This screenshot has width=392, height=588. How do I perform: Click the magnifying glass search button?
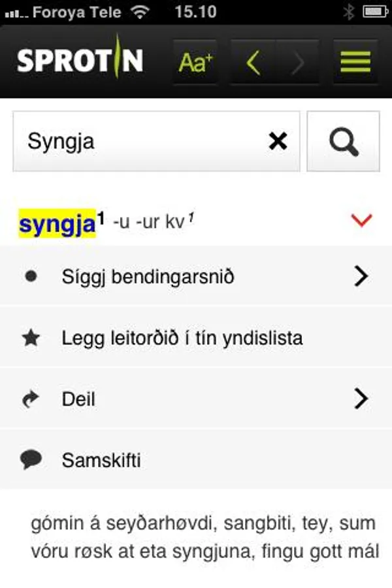click(x=343, y=141)
